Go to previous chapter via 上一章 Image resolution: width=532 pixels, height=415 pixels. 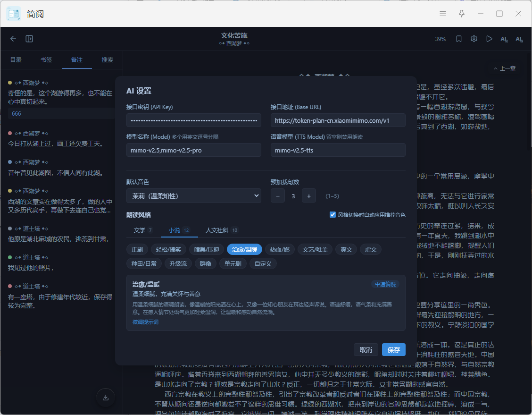pyautogui.click(x=505, y=68)
